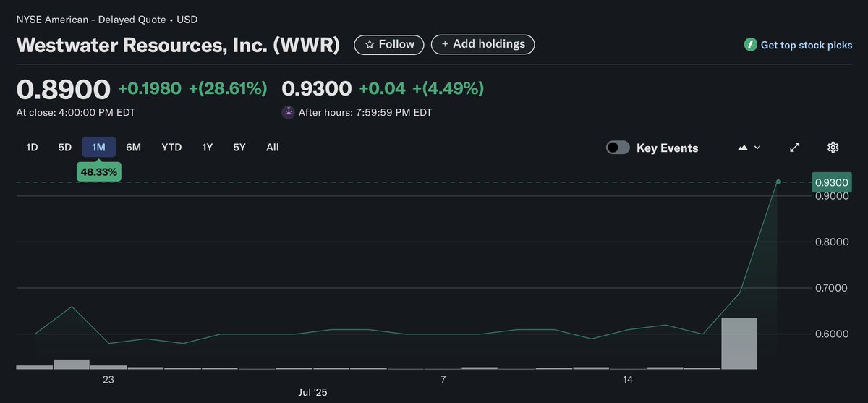Click the after hours price 0.9300
The image size is (868, 403).
[x=317, y=89]
